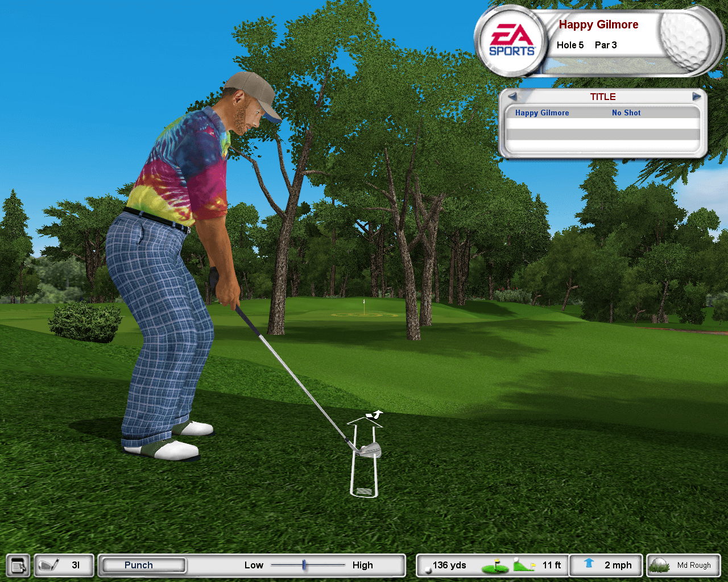Adjust the Low-High trajectory slider handle
This screenshot has height=582, width=728.
(x=304, y=565)
